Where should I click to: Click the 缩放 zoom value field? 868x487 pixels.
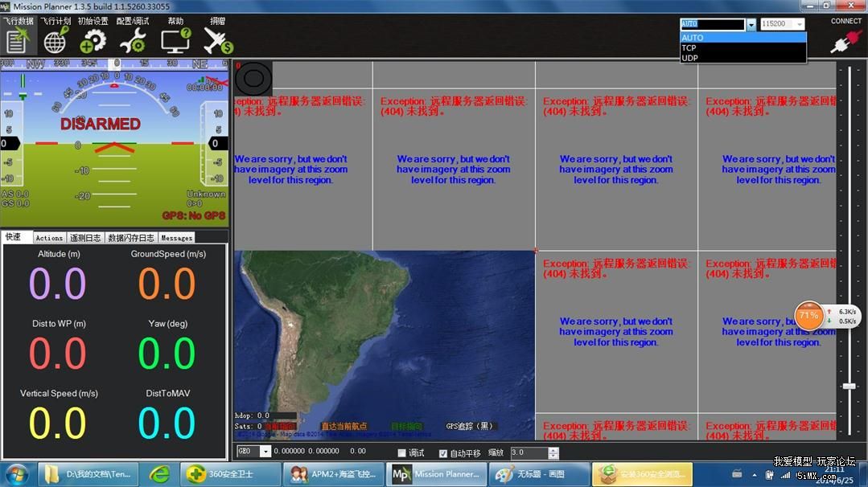coord(529,452)
